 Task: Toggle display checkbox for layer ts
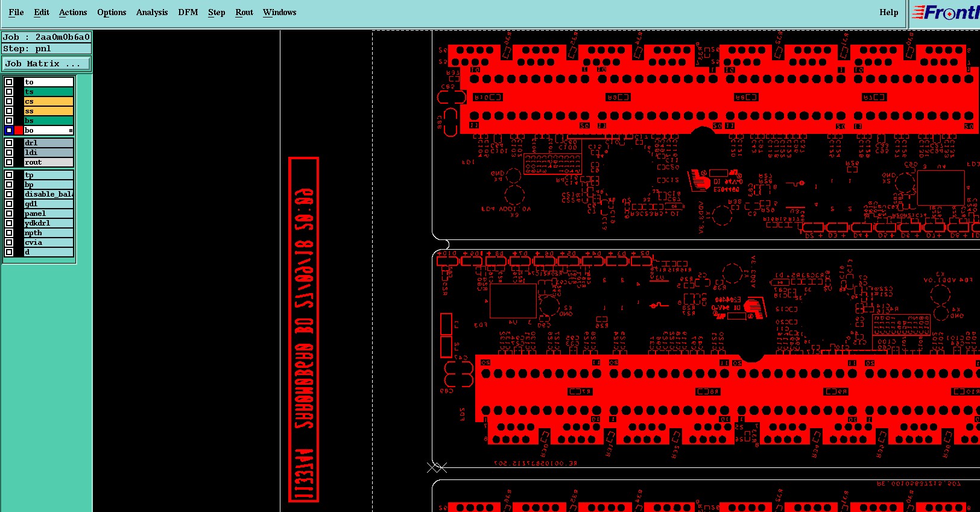pos(9,92)
